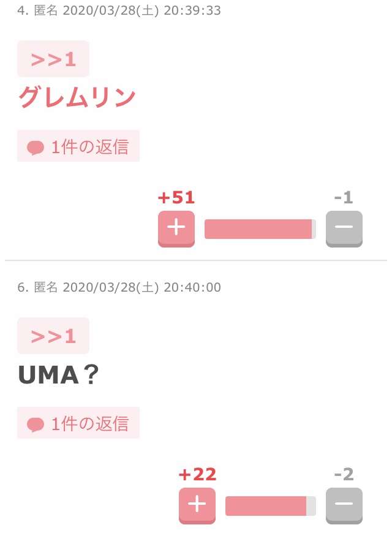Click the UMA? comment text
The image size is (392, 533).
click(58, 374)
